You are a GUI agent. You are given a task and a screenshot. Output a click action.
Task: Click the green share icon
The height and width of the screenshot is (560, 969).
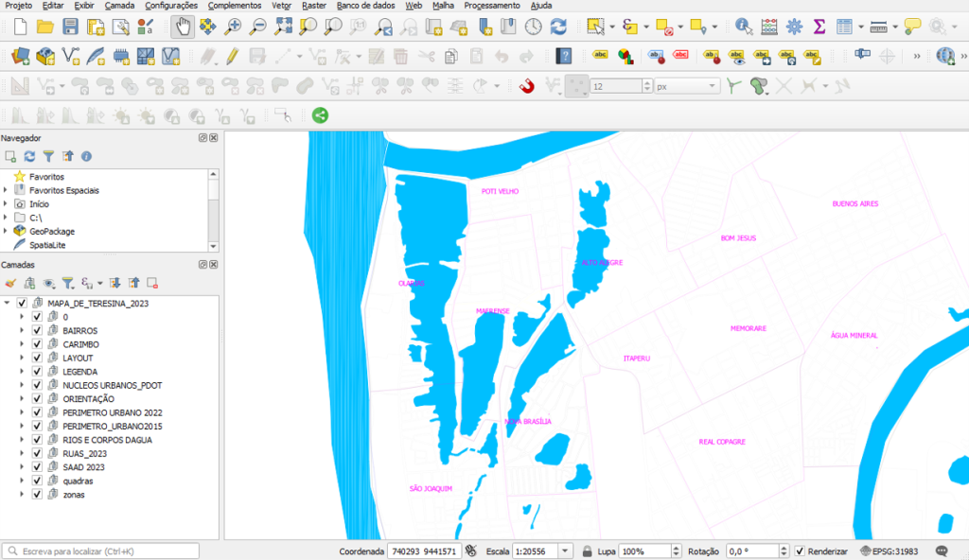click(320, 115)
